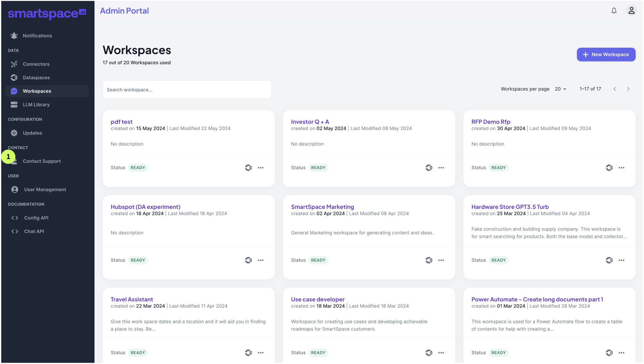Go to previous page of workspaces
Image resolution: width=644 pixels, height=364 pixels.
click(x=615, y=89)
